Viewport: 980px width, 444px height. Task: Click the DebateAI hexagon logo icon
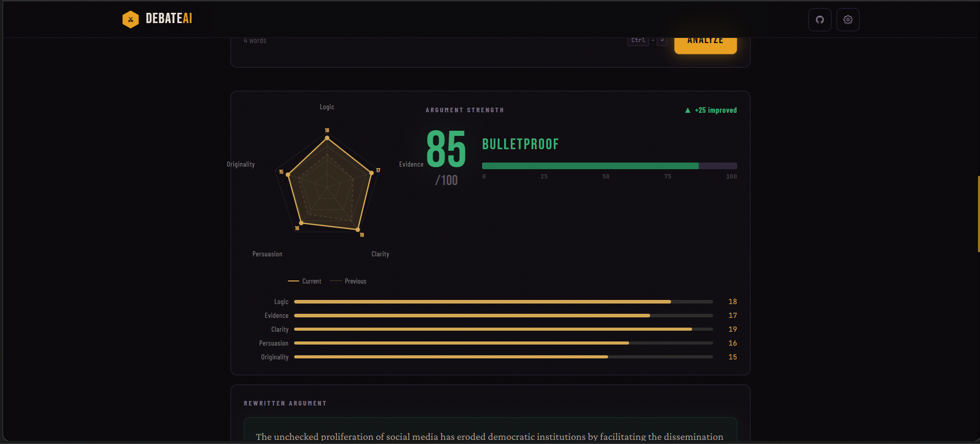tap(130, 19)
